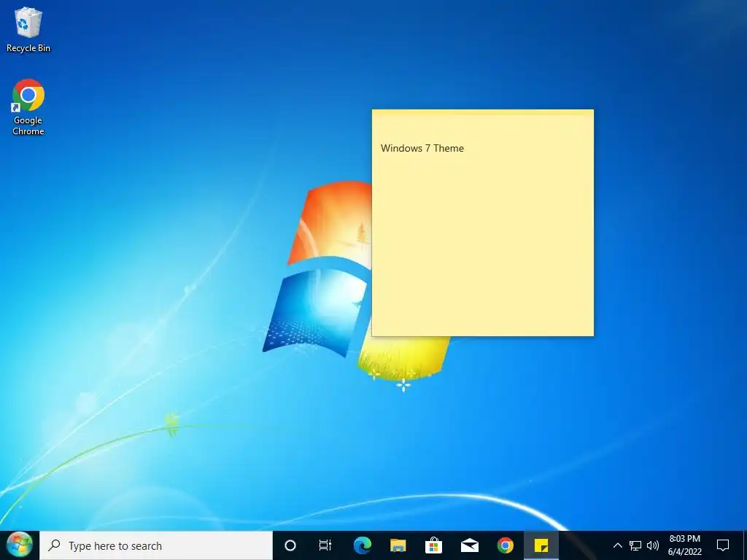Click the search magnifier icon in taskbar
747x560 pixels.
[54, 545]
